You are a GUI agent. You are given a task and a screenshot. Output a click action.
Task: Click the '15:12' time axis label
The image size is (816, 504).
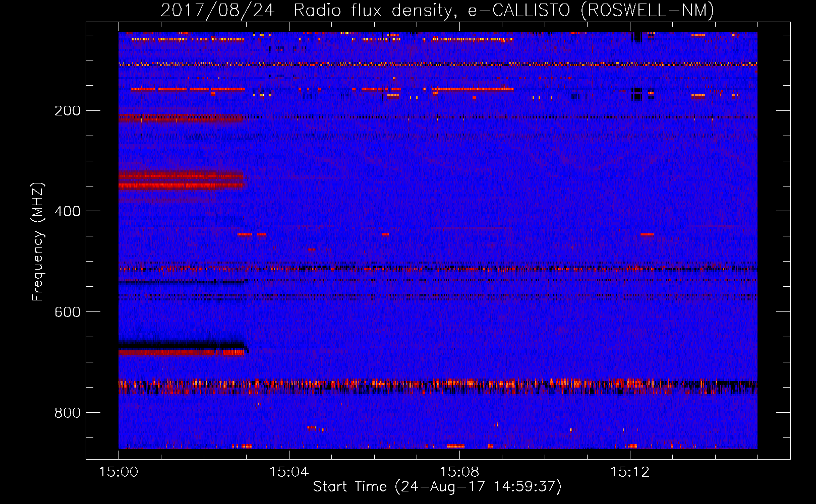630,472
